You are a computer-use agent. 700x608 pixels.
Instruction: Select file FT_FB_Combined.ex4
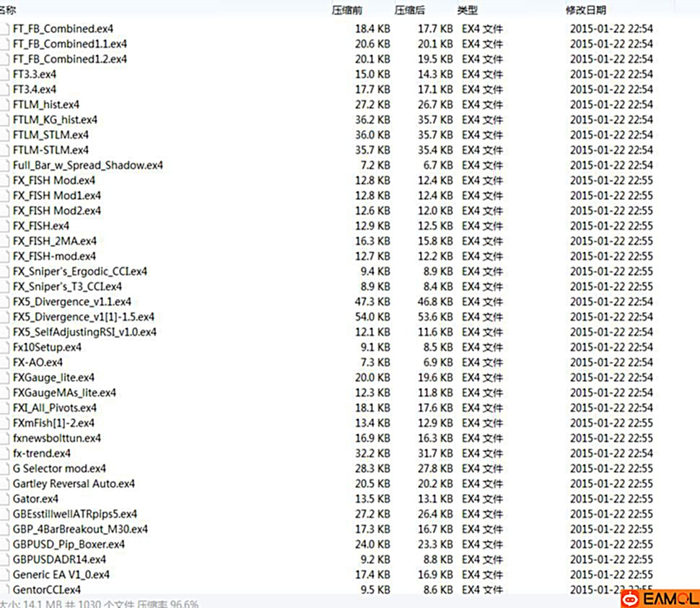[x=63, y=29]
